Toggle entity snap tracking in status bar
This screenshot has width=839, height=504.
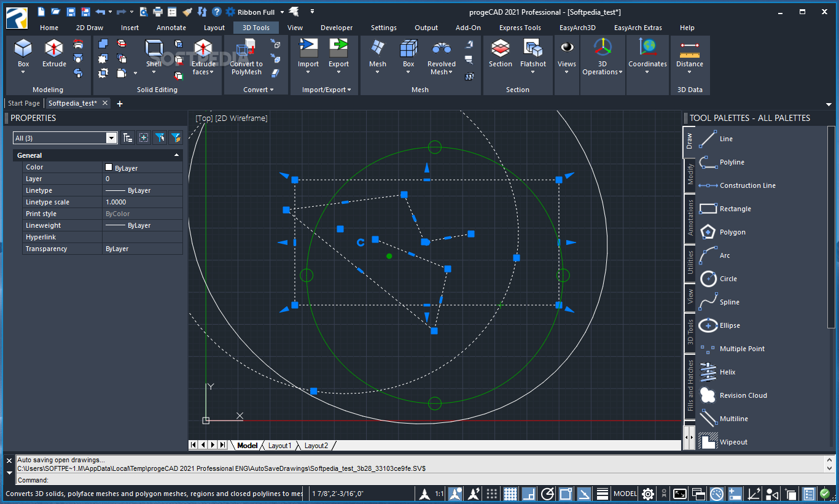click(584, 494)
